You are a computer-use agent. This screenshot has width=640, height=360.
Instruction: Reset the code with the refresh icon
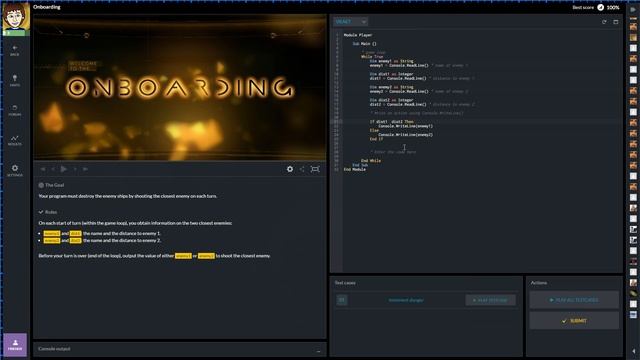[x=604, y=22]
